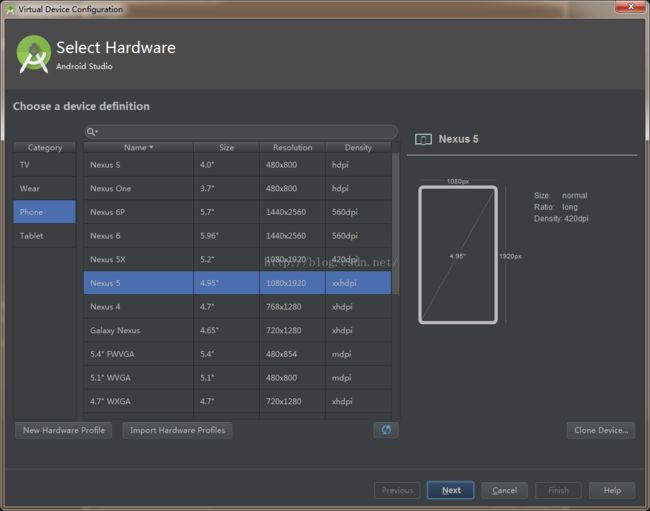Click the search magnifier icon

(91, 132)
